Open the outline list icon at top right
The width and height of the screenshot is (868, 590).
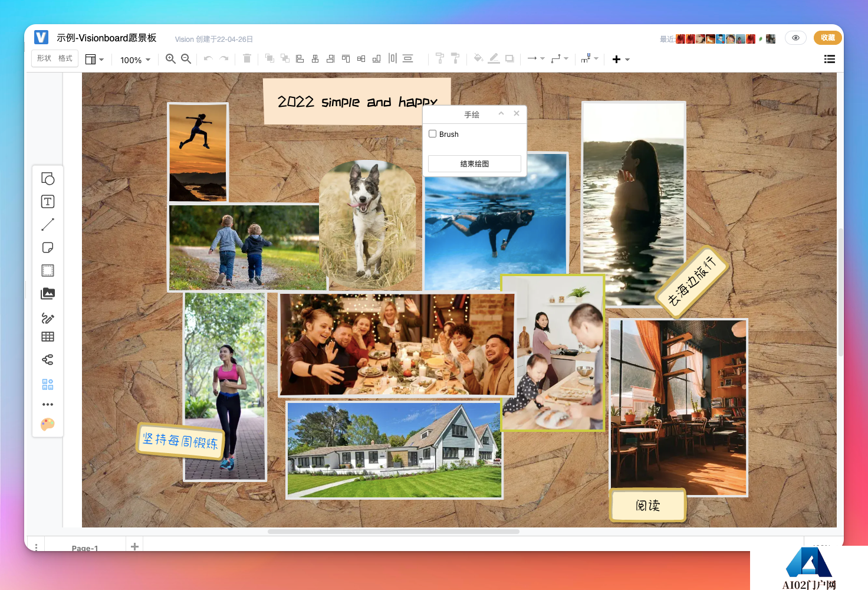click(x=830, y=59)
